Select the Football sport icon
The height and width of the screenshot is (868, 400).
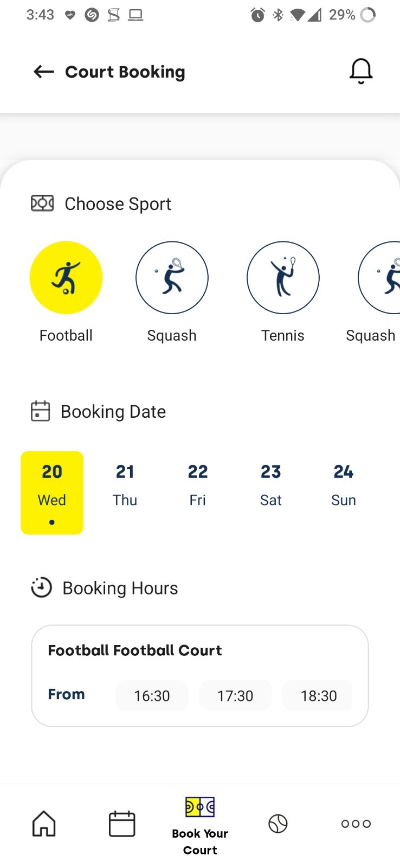point(66,278)
